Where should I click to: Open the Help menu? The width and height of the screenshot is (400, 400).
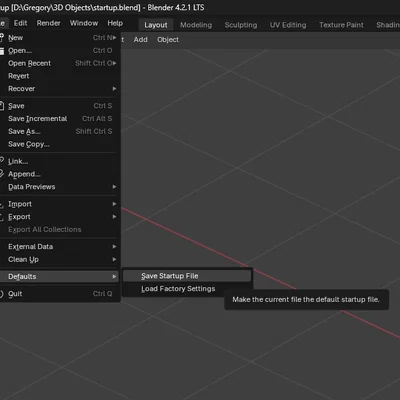115,23
